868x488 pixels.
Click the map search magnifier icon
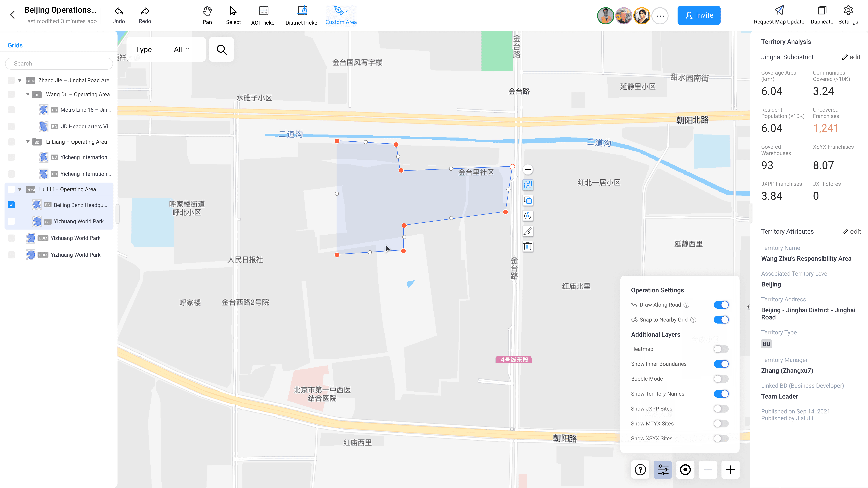point(221,50)
